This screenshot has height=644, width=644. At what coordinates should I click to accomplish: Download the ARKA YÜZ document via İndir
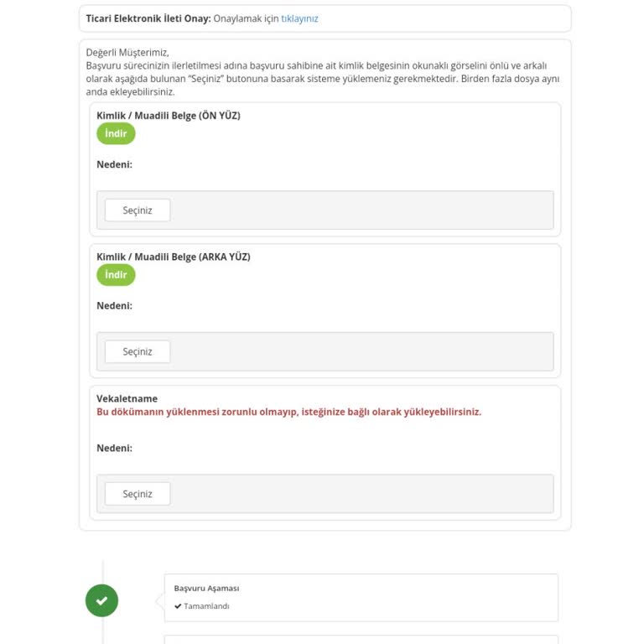(116, 275)
